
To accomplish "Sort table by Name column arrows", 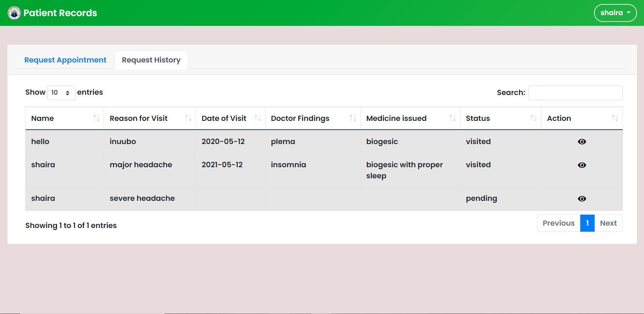I will click(96, 118).
